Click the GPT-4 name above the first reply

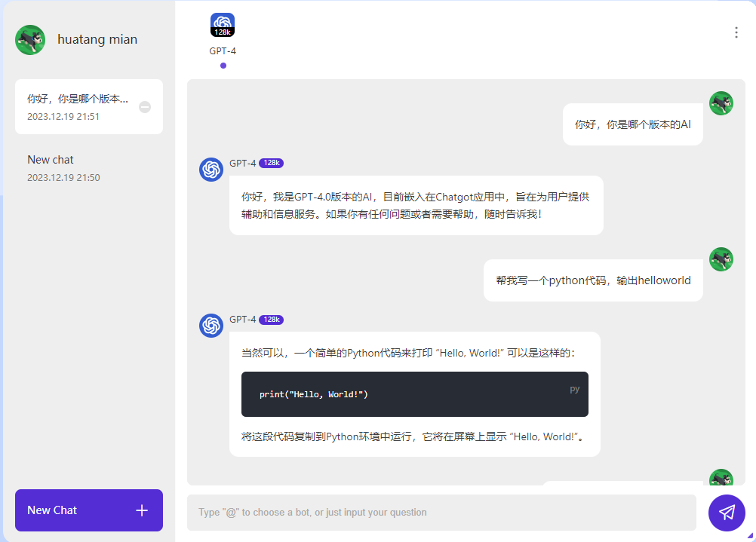(242, 164)
